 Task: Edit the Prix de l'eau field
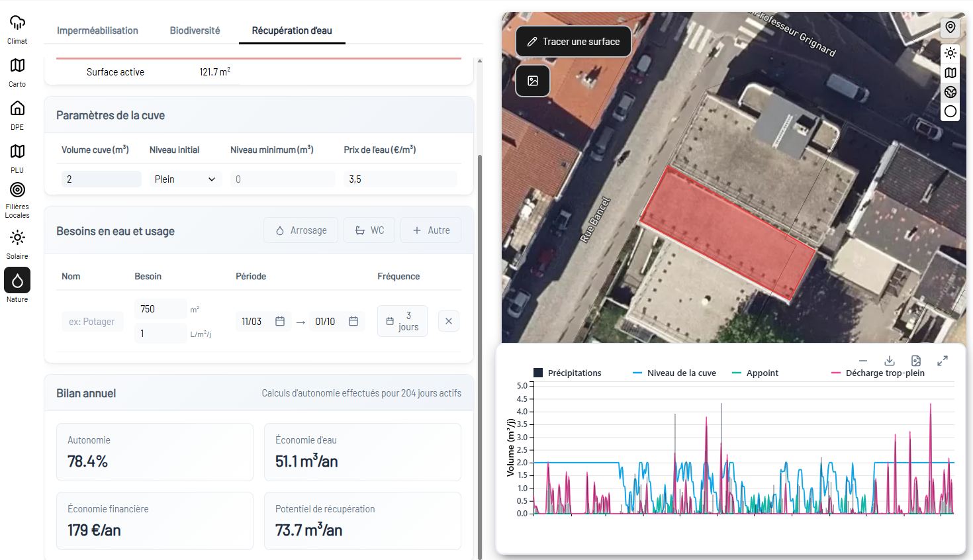[400, 179]
